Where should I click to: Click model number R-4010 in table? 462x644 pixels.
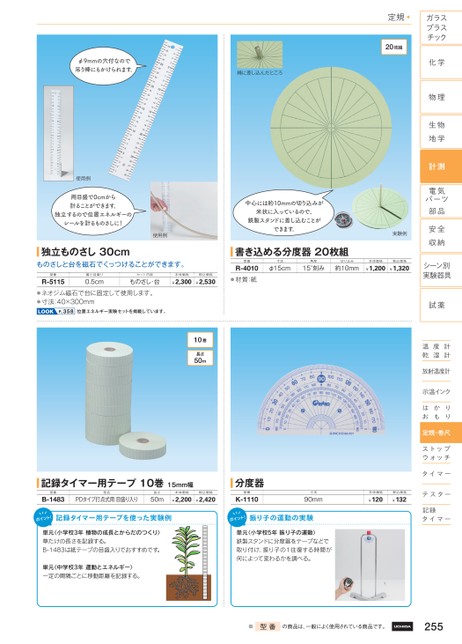[247, 268]
